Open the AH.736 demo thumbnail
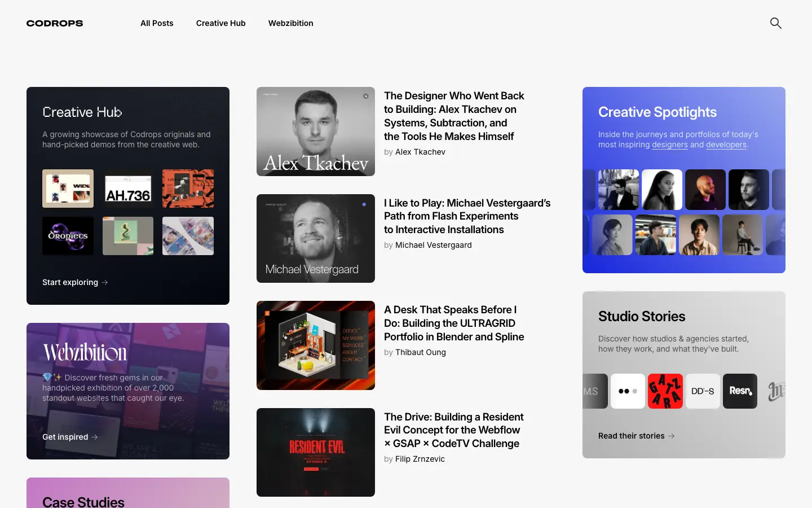Screen dimensions: 812x508 pos(128,189)
